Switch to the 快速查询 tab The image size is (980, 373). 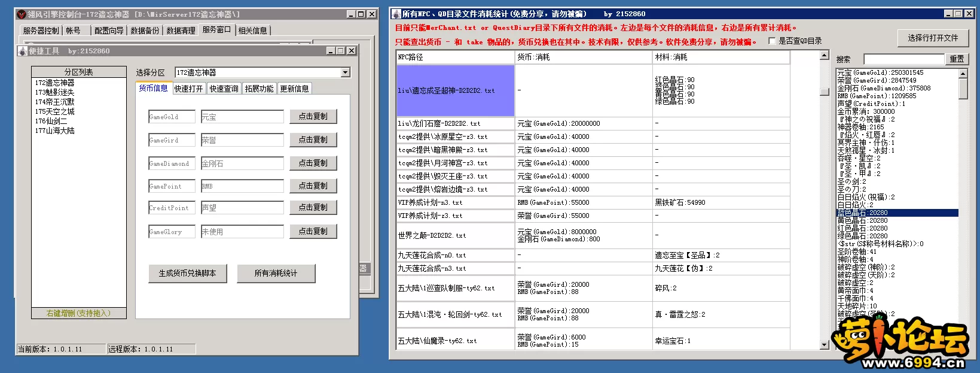pos(224,89)
